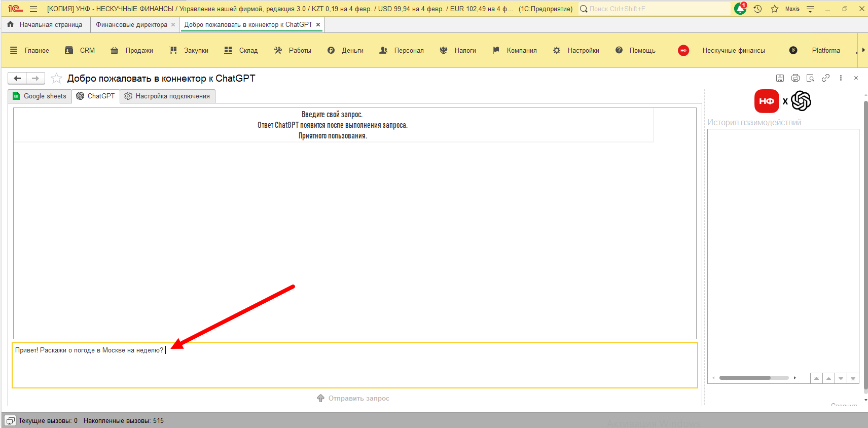Open the Настройка подключения tab

point(168,96)
